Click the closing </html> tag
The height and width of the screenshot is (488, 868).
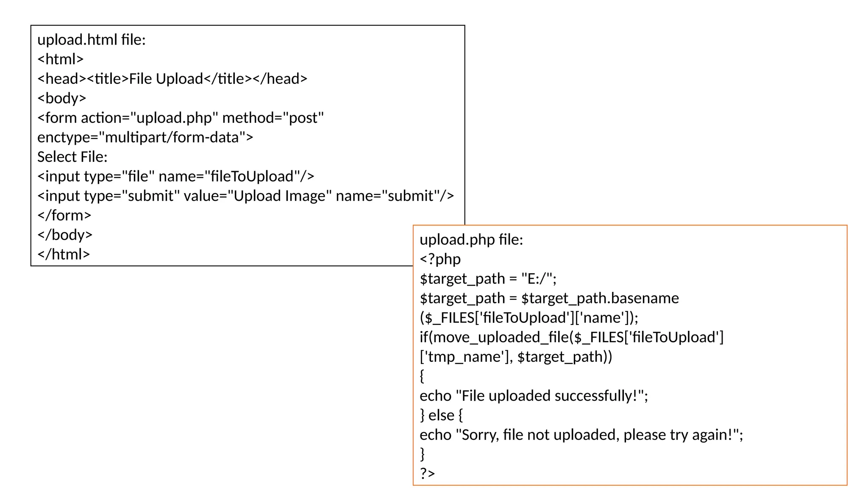[x=64, y=254]
